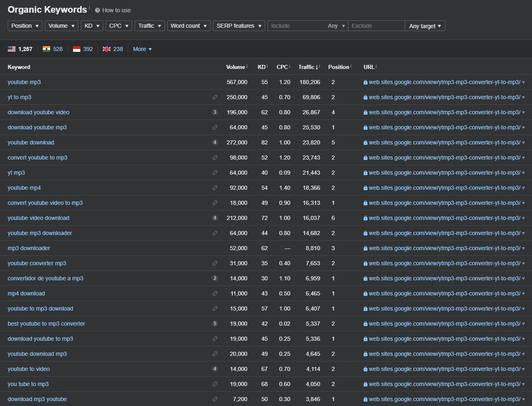Screen dimensions: 532x406
Task: Open the Any target dropdown
Action: [425, 26]
